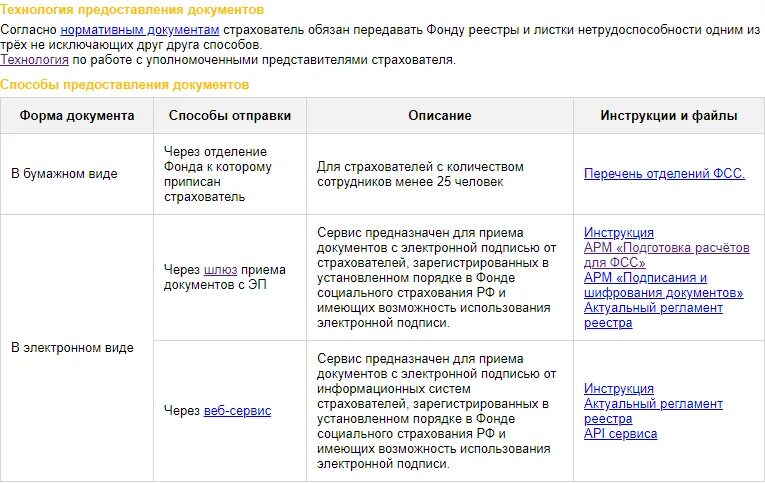The width and height of the screenshot is (765, 483).
Task: Click the «Форма документа» column header
Action: pos(77,116)
